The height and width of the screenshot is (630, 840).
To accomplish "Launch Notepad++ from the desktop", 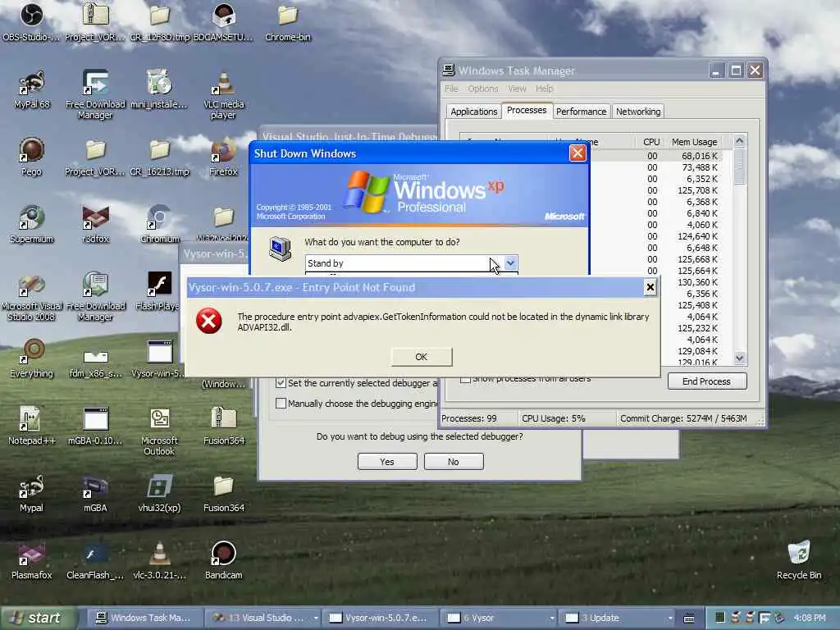I will point(32,426).
